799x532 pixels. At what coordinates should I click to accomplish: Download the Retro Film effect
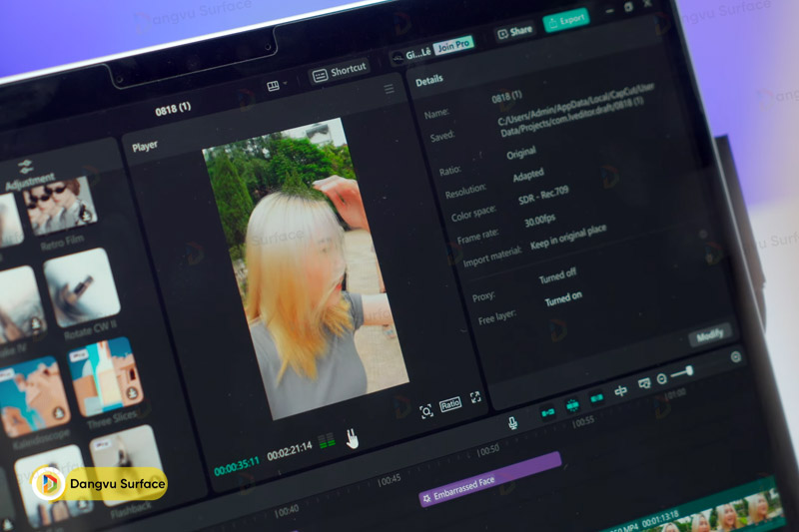(x=86, y=216)
